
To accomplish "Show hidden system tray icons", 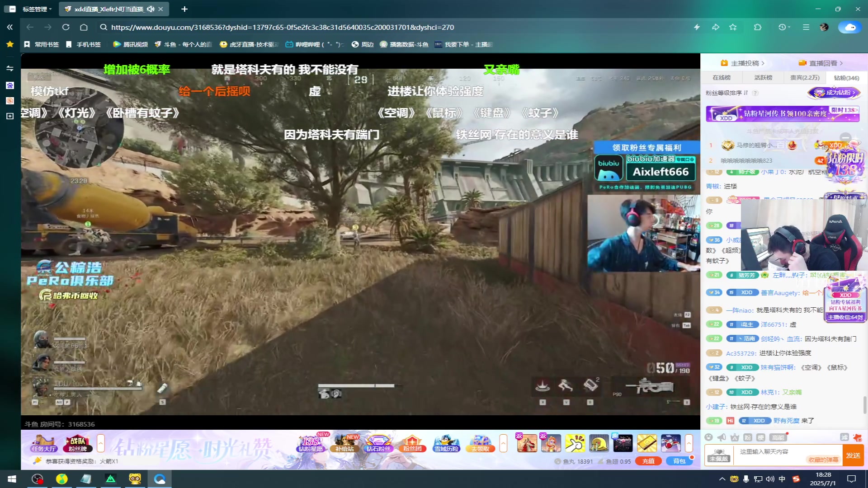I will (722, 479).
